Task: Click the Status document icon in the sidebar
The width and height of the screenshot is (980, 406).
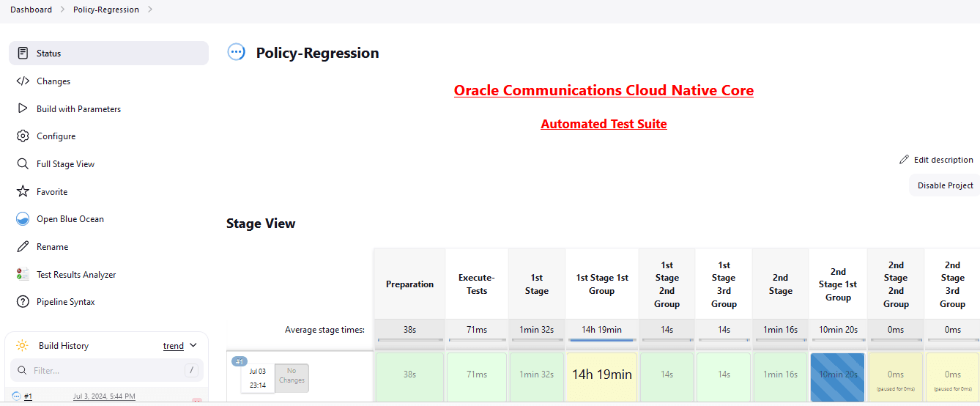Action: tap(23, 53)
